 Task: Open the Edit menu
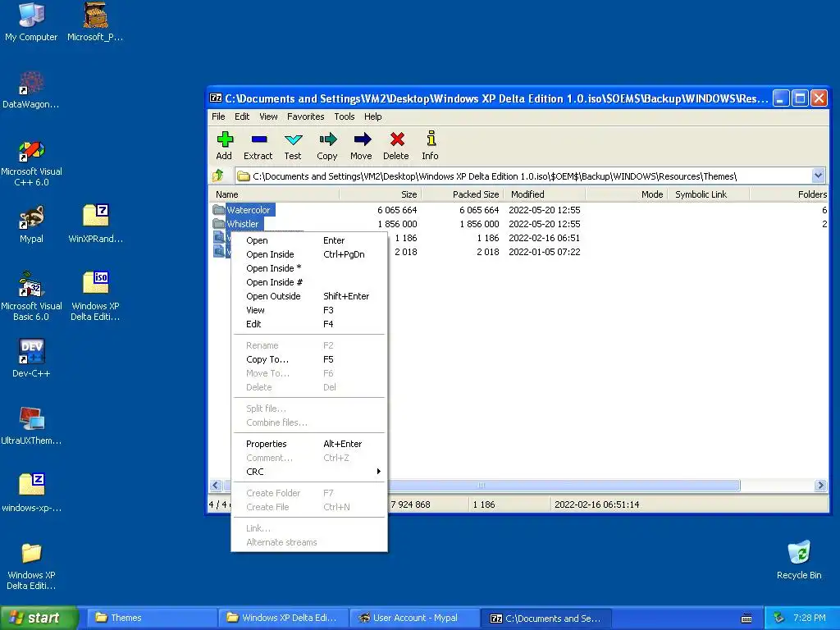coord(242,116)
